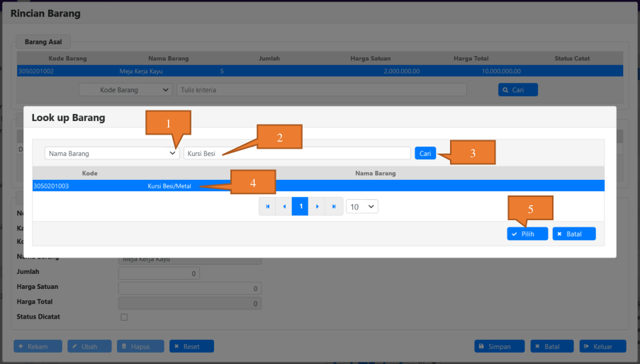Open Kode Barang criteria dropdown
Viewport: 640px width, 364px height.
(x=125, y=90)
